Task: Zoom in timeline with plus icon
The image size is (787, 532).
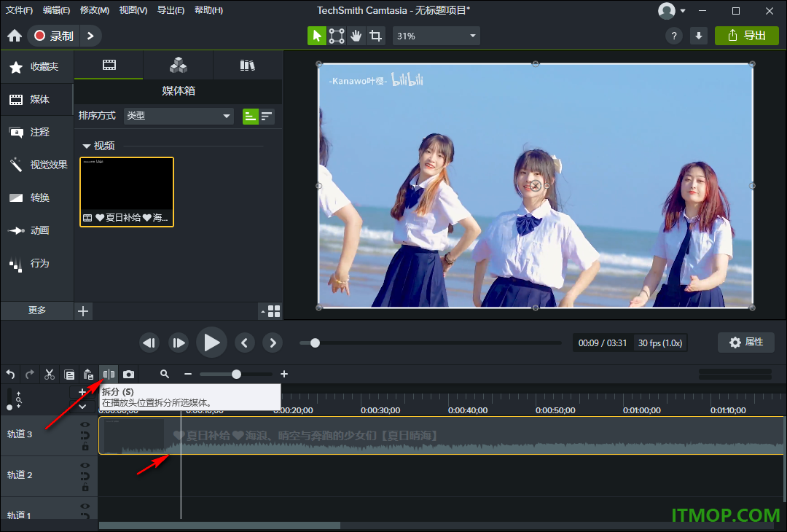Action: pyautogui.click(x=284, y=374)
